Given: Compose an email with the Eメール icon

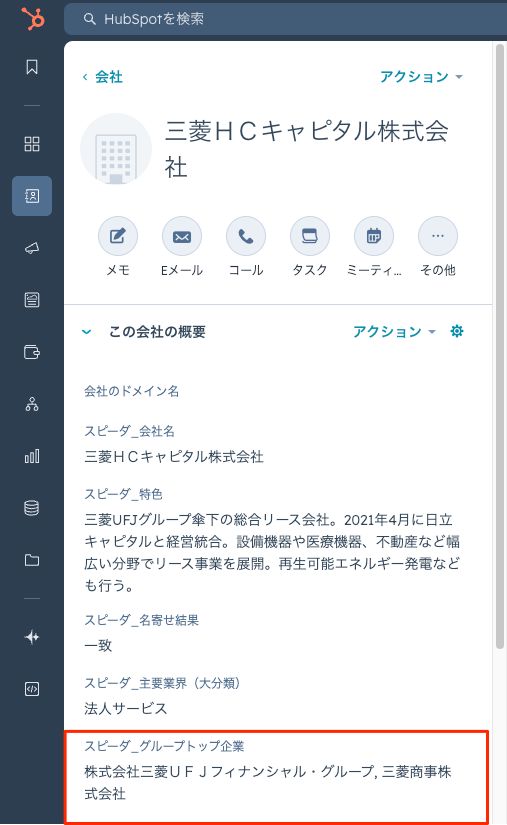Looking at the screenshot, I should point(182,236).
